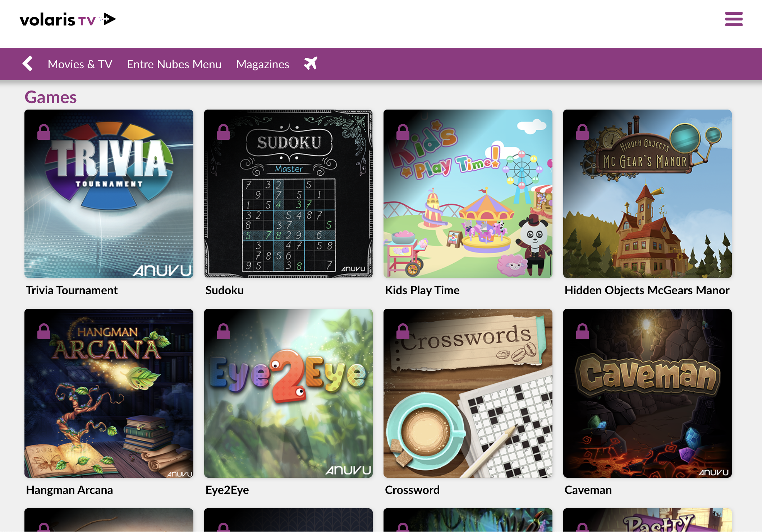Click lock icon on Kids Play Time
Screen dimensions: 762x532
403,132
